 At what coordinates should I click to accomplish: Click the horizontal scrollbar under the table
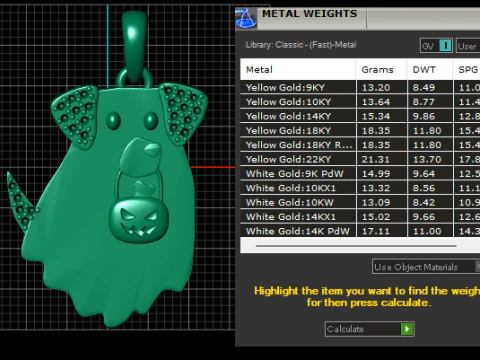[356, 246]
